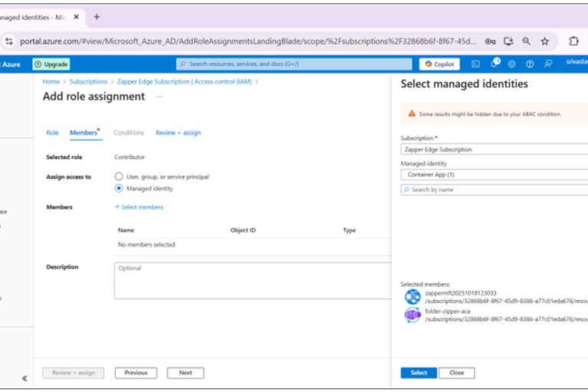Go to Home breadcrumb link
Screen dimensions: 588x392
(x=51, y=81)
